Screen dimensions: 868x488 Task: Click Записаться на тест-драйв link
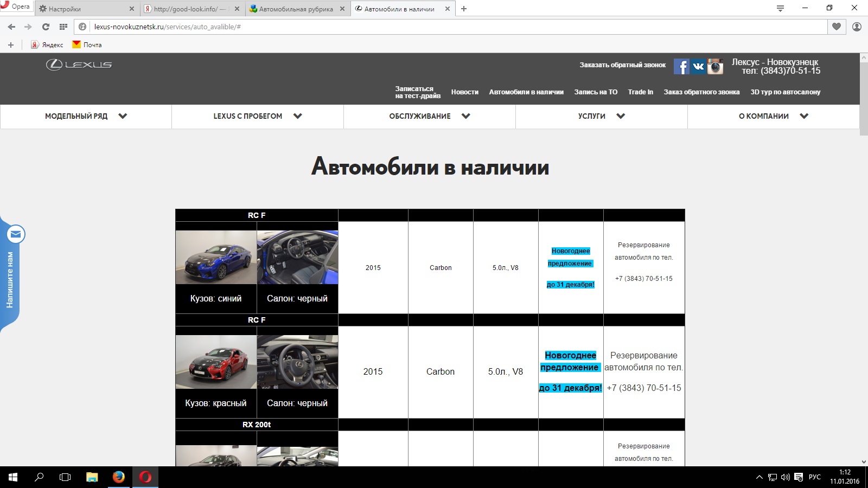pos(418,92)
